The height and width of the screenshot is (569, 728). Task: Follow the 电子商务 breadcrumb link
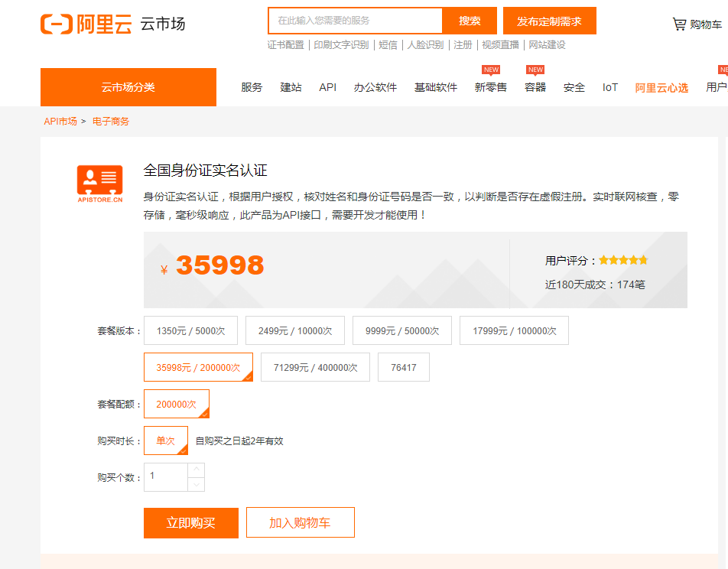[110, 122]
